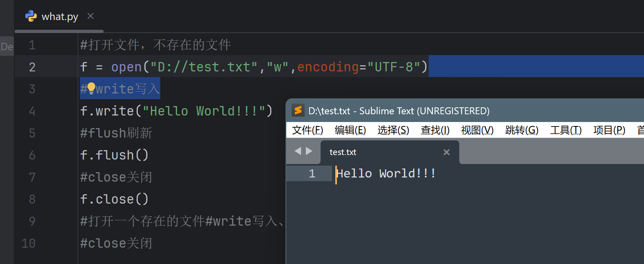Click the selected #write写入 comment
This screenshot has height=264, width=644.
coord(120,89)
